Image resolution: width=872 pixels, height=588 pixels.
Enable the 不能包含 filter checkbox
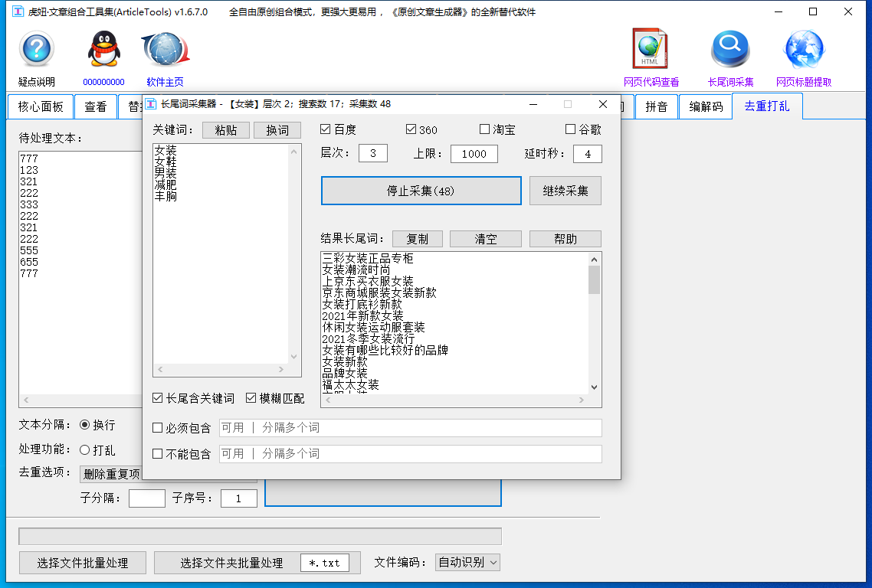[157, 453]
